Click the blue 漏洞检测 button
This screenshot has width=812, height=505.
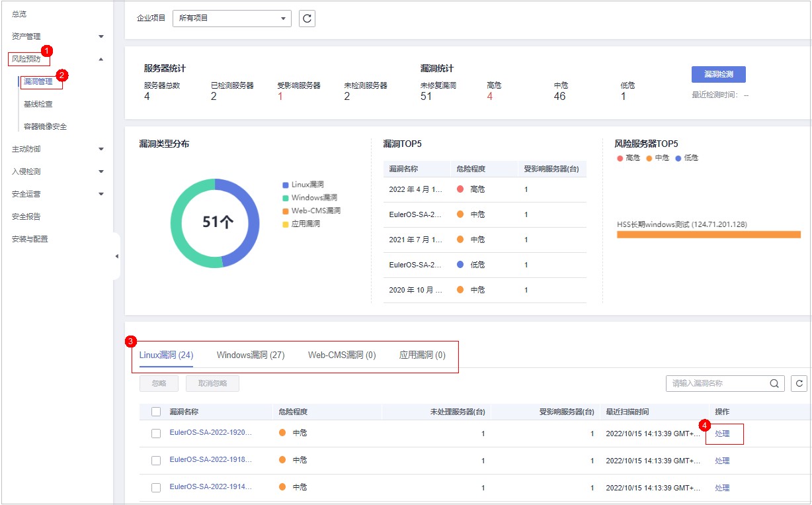point(718,74)
